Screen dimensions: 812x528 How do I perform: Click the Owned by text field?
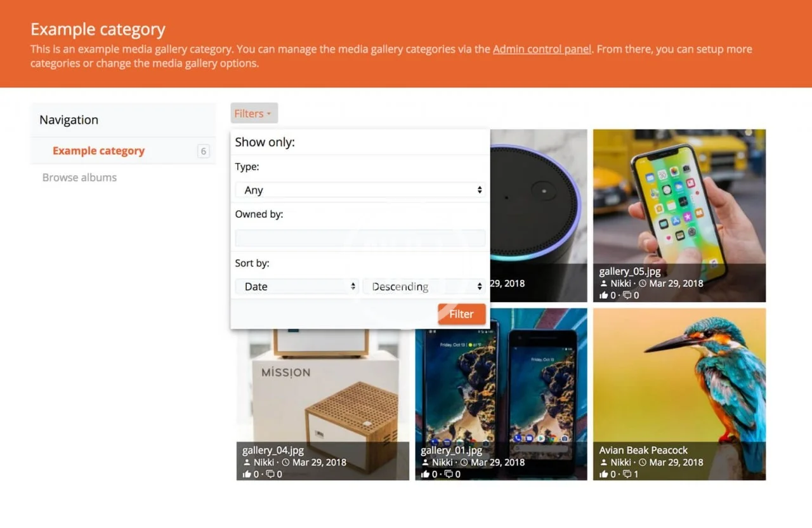coord(360,238)
